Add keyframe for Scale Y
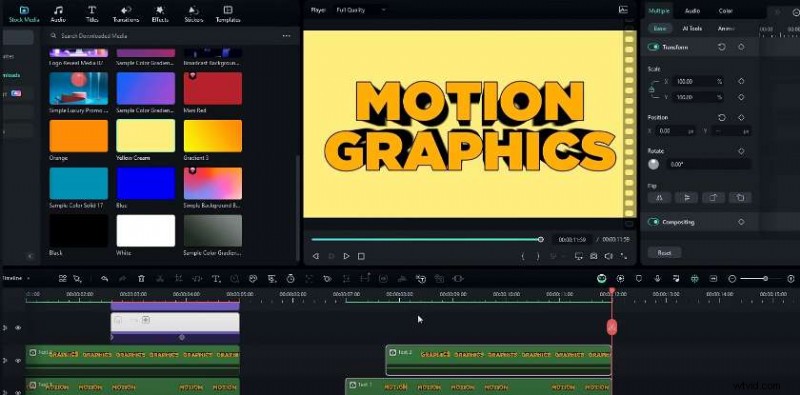 (x=741, y=97)
